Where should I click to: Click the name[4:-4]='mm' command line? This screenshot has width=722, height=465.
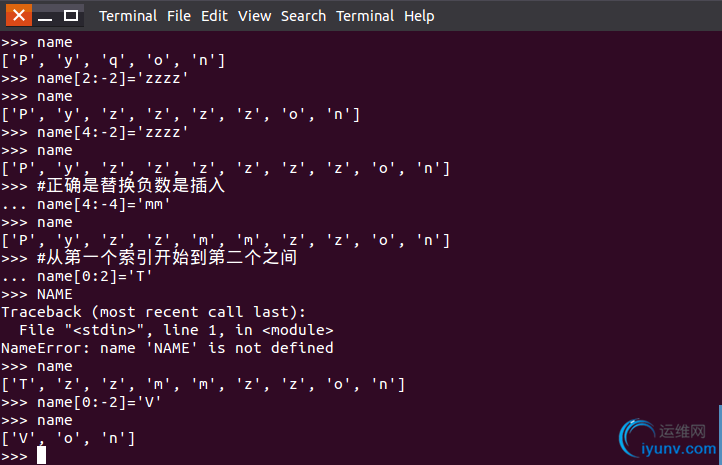[x=86, y=204]
